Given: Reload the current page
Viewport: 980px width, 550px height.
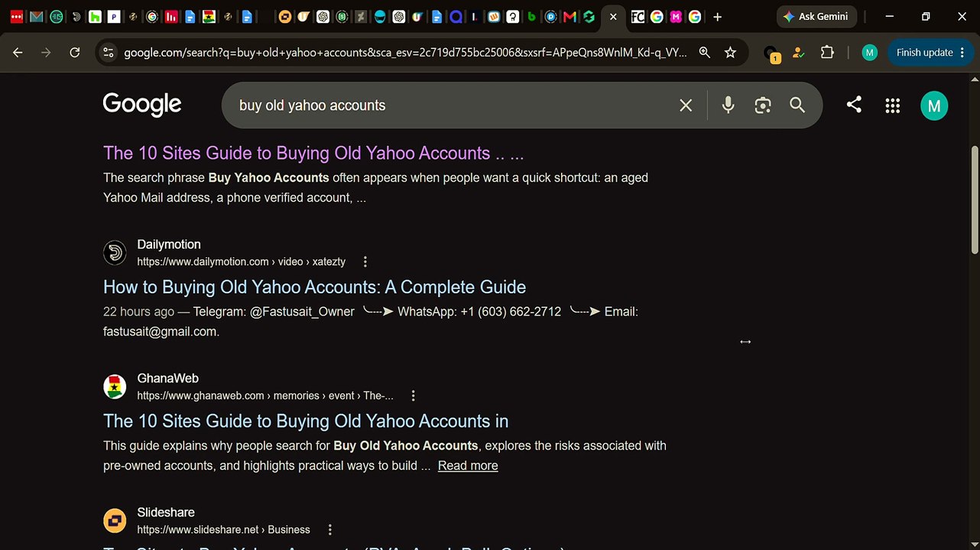Looking at the screenshot, I should coord(74,53).
